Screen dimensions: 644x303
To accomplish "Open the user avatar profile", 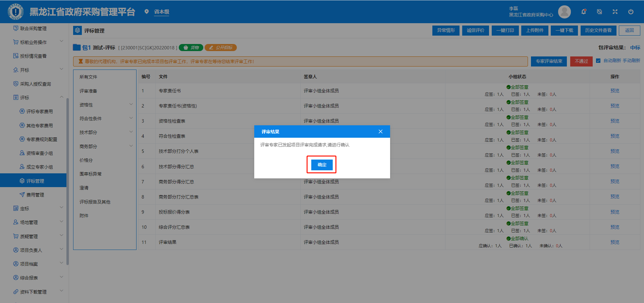I will (x=565, y=12).
